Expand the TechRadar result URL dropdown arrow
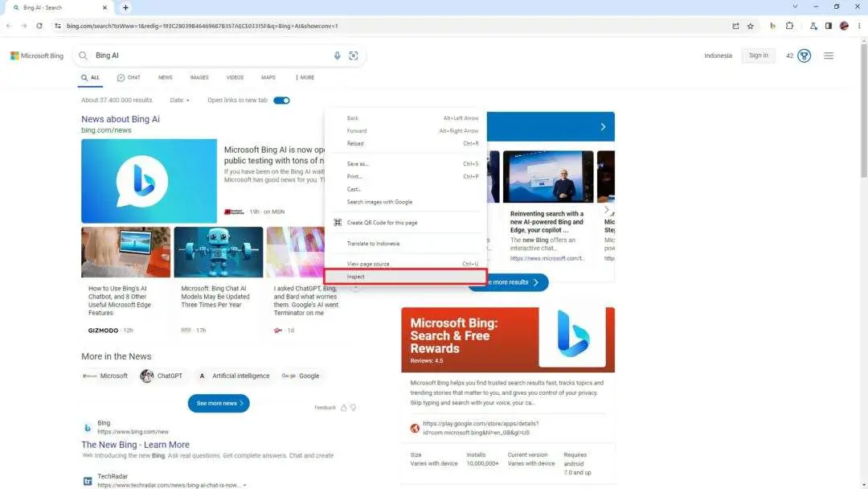The width and height of the screenshot is (868, 489). [244, 486]
